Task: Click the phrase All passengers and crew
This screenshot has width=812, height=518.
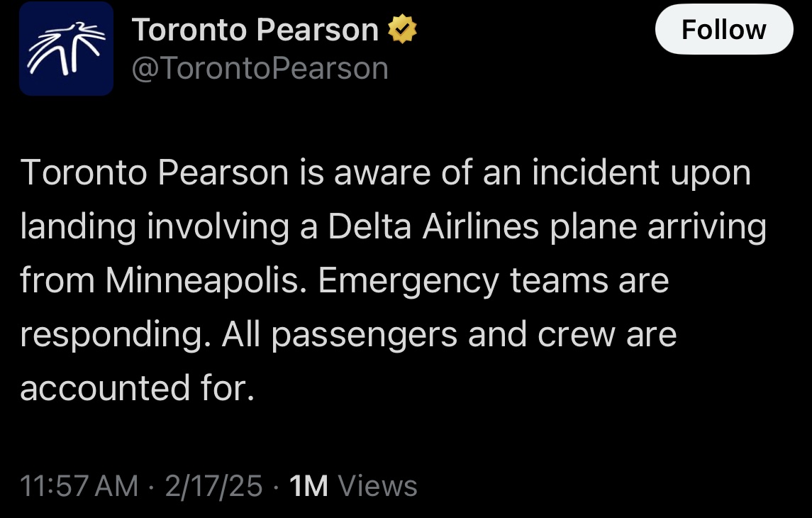Action: click(x=418, y=335)
